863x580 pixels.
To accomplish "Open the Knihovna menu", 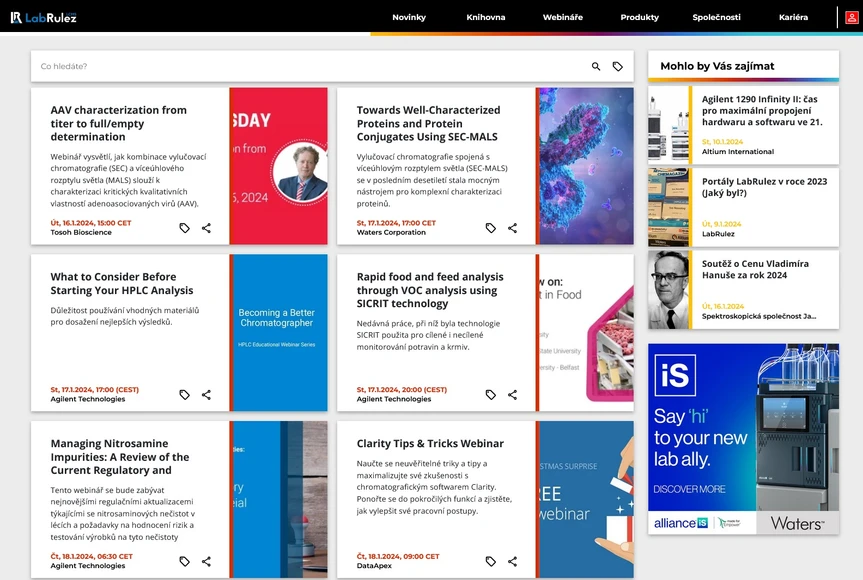I will (x=485, y=17).
